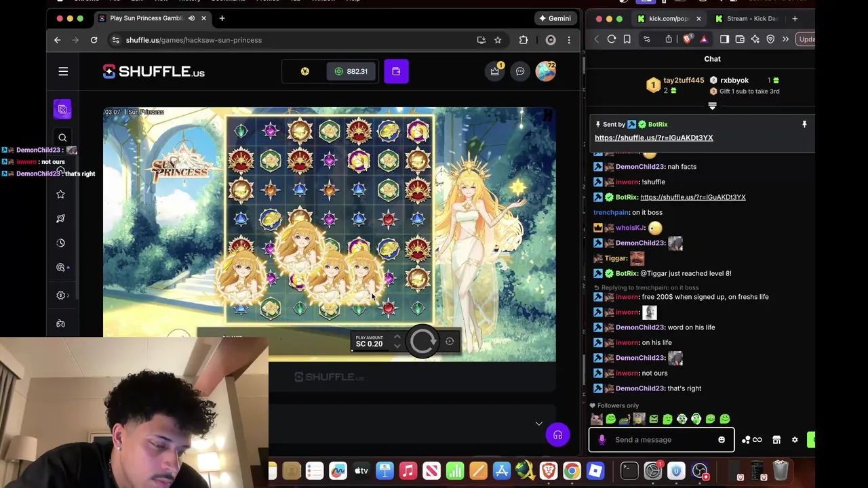Insert the cat emote from quick emotes

597,420
